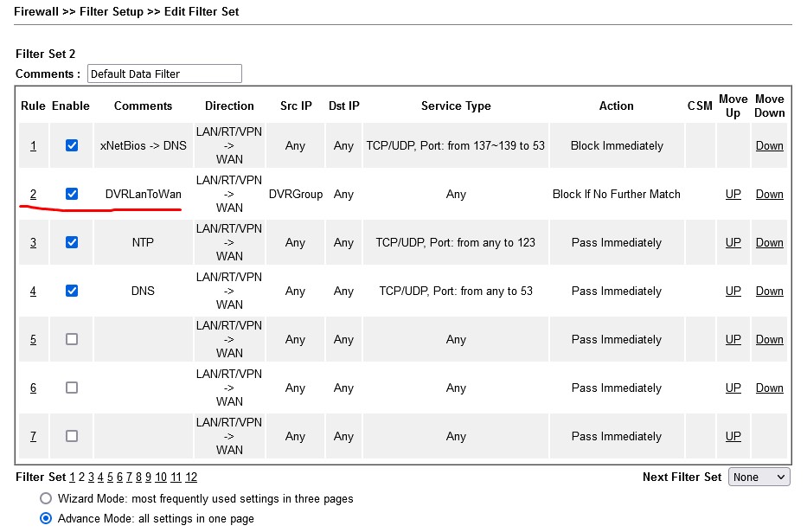The image size is (807, 532).
Task: Select Wizard Mode radio button
Action: coord(46,498)
